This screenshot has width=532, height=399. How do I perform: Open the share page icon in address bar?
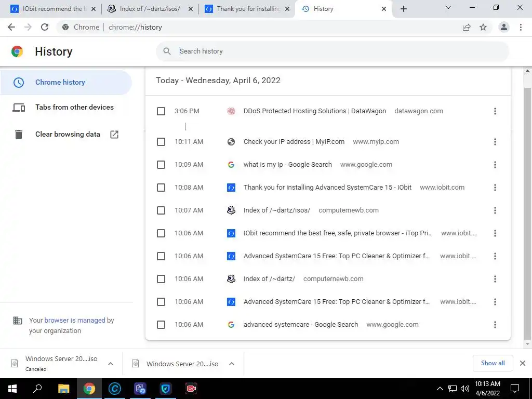coord(467,27)
